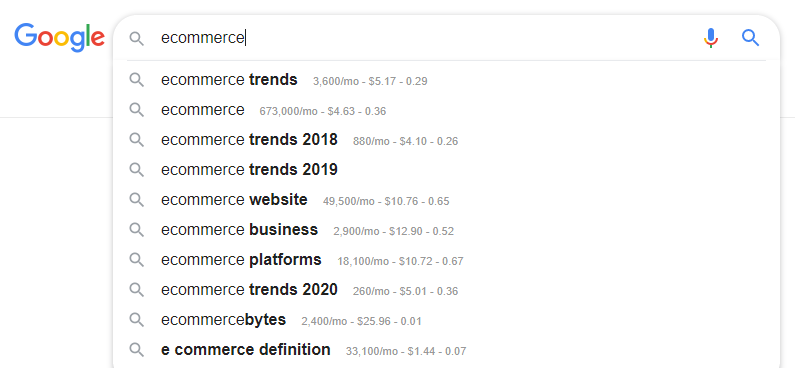Viewport: 795px width, 368px height.
Task: Choose 'e commerce definition' suggestion text
Action: pyautogui.click(x=245, y=350)
